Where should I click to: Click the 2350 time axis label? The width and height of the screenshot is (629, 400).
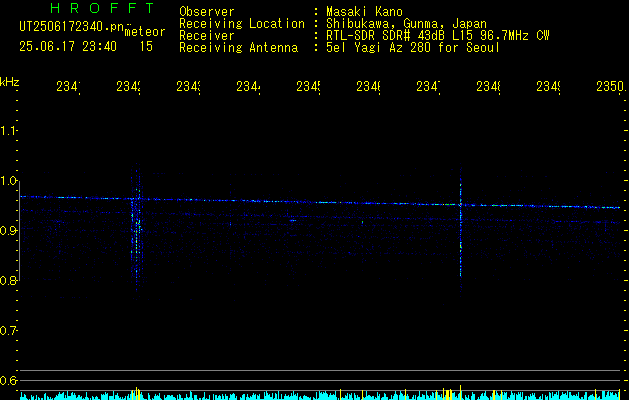tap(610, 87)
